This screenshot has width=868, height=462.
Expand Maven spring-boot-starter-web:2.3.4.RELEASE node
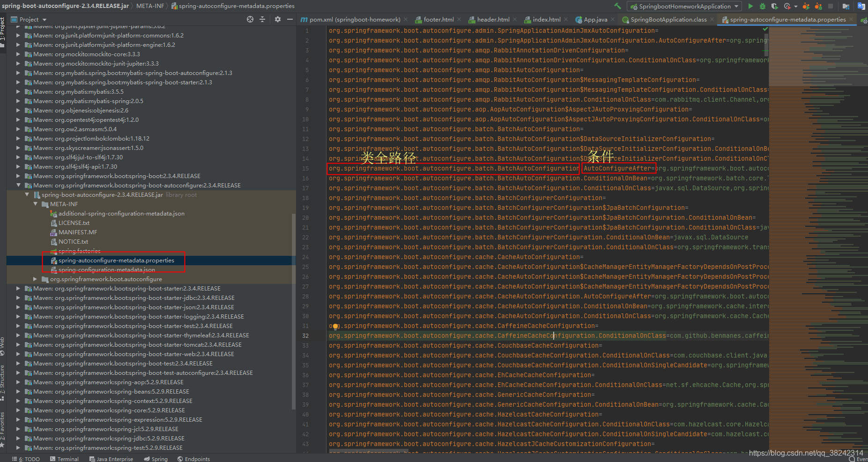coord(18,354)
